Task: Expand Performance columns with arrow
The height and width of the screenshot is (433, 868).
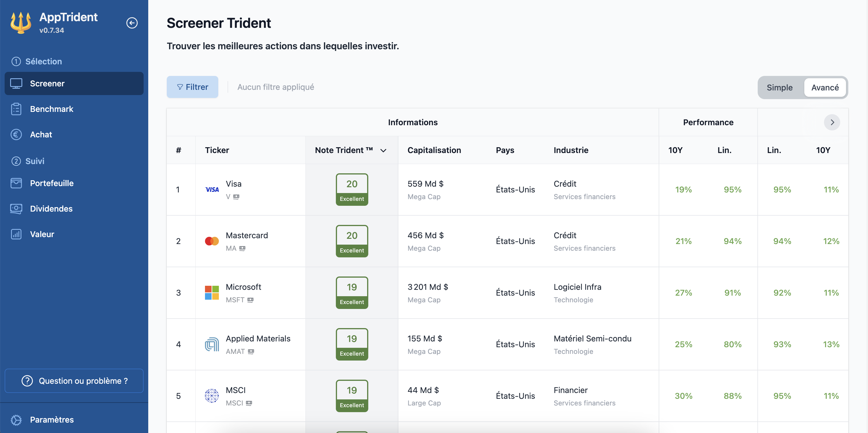Action: pyautogui.click(x=833, y=122)
